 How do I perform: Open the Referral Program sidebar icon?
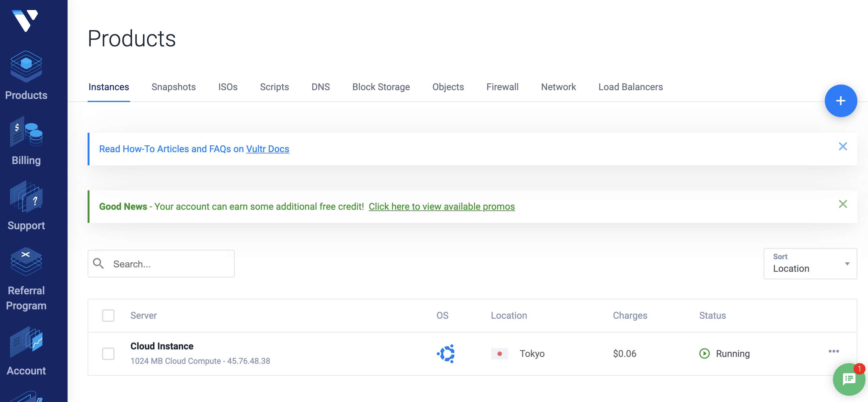pyautogui.click(x=26, y=262)
